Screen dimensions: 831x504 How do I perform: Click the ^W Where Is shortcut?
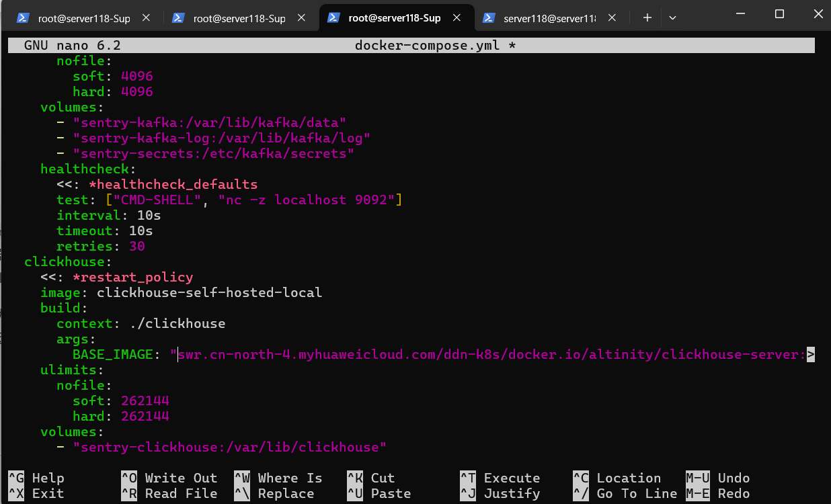(278, 478)
